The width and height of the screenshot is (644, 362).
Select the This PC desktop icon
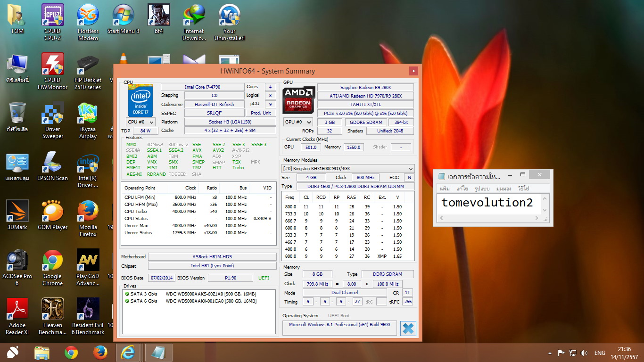[17, 68]
